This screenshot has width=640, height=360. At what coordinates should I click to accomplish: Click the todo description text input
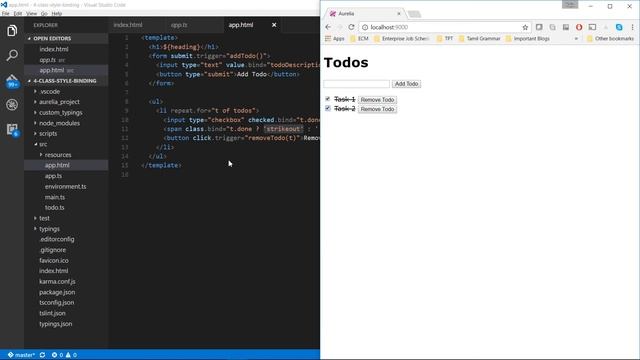click(357, 84)
